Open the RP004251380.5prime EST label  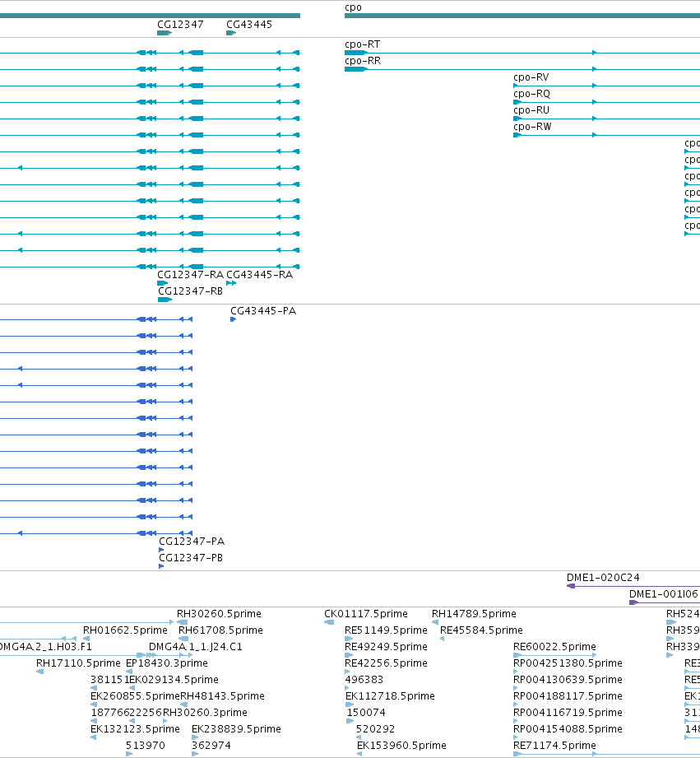coord(568,663)
